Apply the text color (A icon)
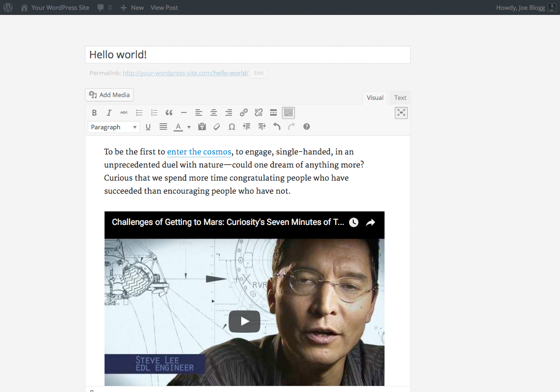Screen dimensions: 560x392 (178, 126)
